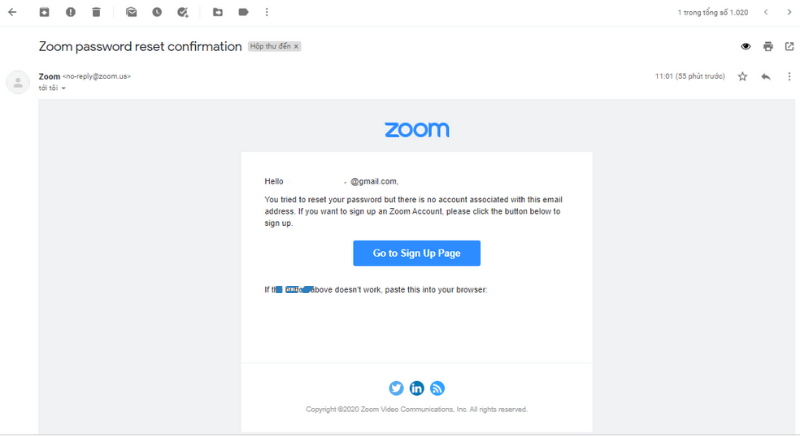Screen dimensions: 800x436
Task: Mark the email as unread
Action: coord(131,12)
